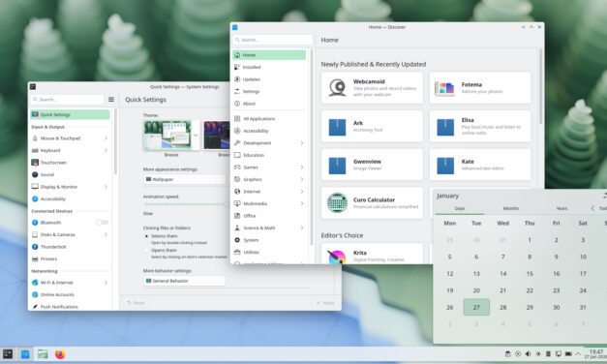Select Utilities category in Discover

point(269,252)
